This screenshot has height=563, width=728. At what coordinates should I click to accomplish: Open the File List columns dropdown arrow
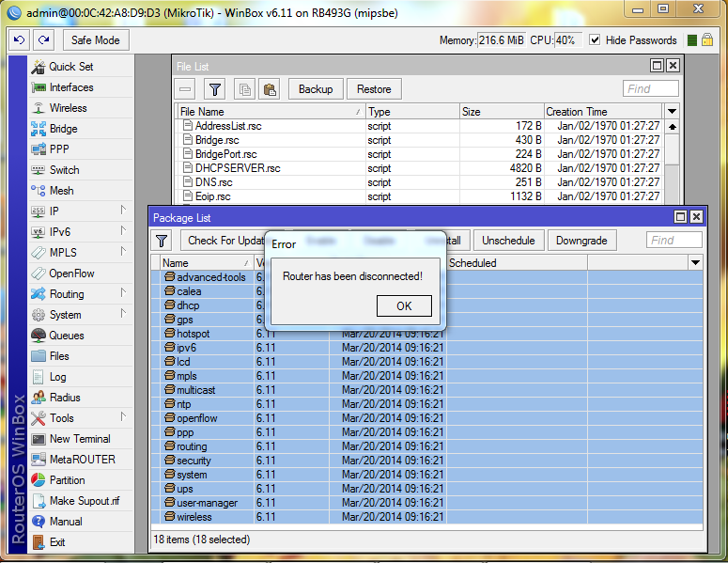coord(672,112)
